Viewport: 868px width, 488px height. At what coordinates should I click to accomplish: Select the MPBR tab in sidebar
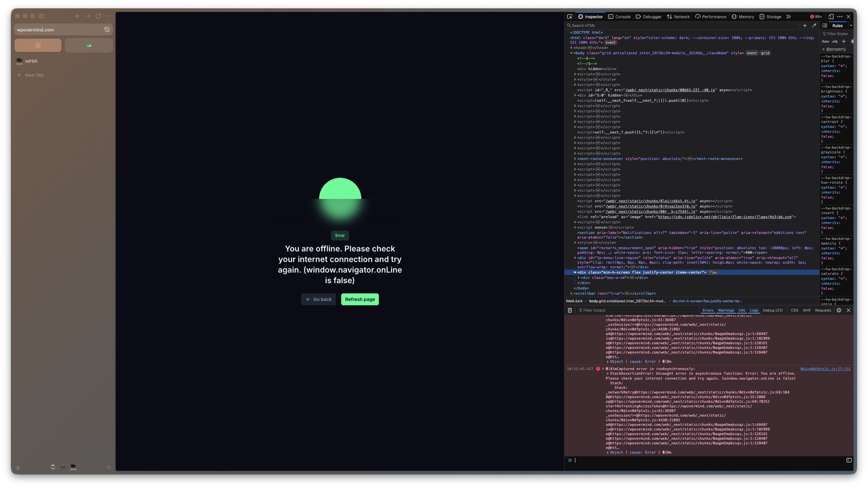[64, 61]
